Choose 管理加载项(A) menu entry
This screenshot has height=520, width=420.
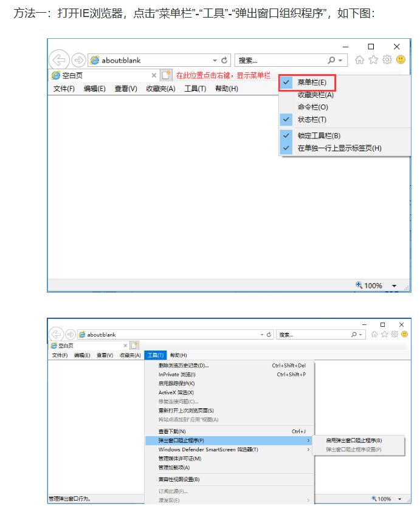[x=229, y=467]
